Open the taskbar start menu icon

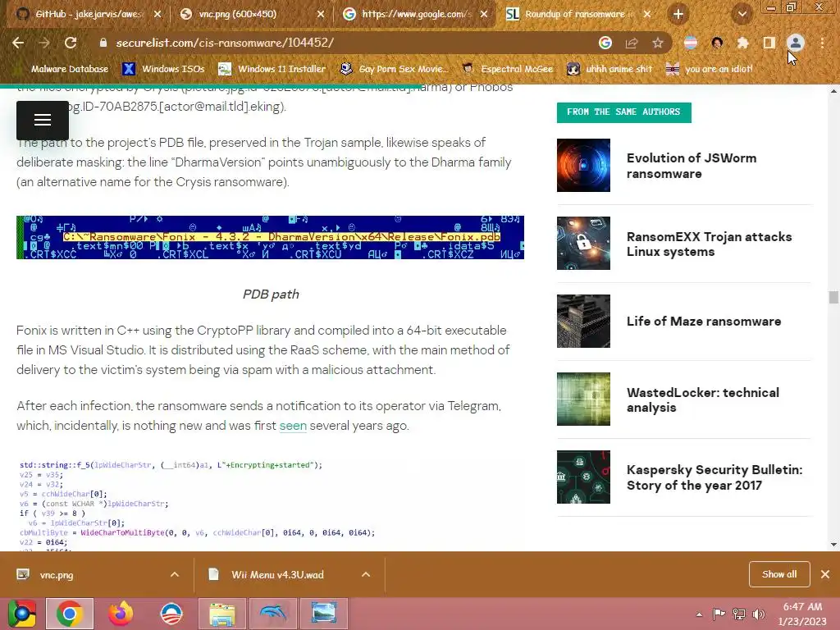coord(21,614)
